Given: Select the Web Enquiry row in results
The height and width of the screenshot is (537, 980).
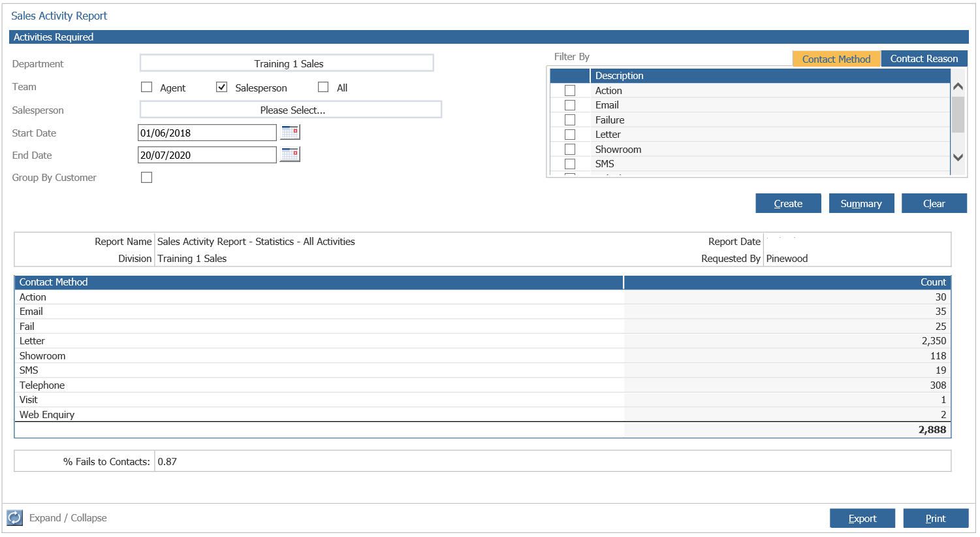Looking at the screenshot, I should (482, 415).
